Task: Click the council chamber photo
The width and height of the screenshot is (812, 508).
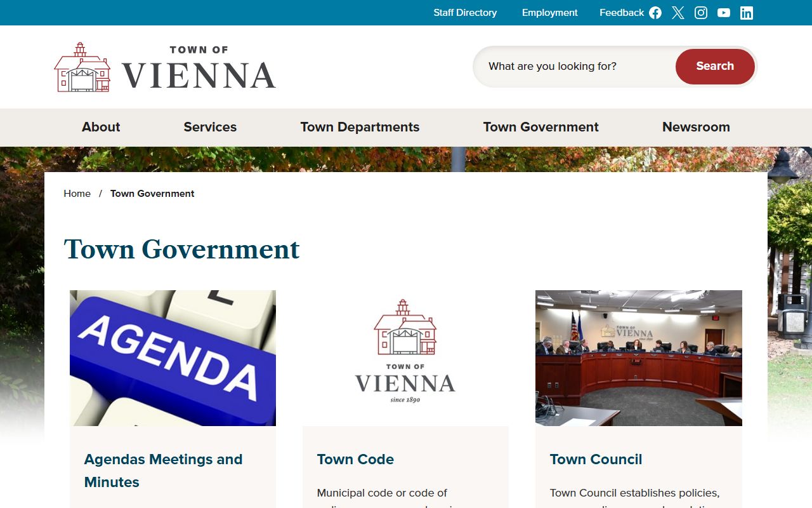Action: point(639,358)
